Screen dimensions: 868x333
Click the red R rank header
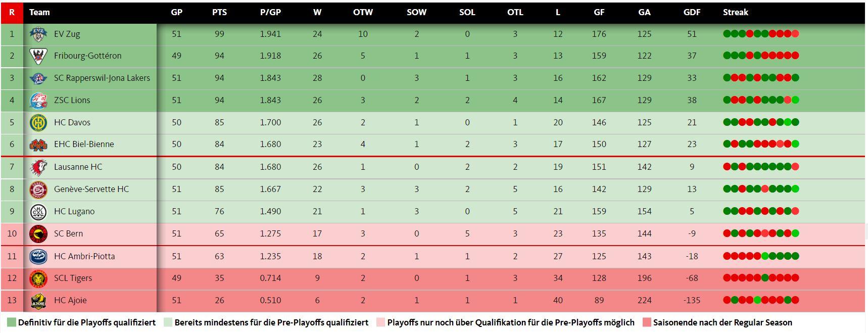coord(12,12)
